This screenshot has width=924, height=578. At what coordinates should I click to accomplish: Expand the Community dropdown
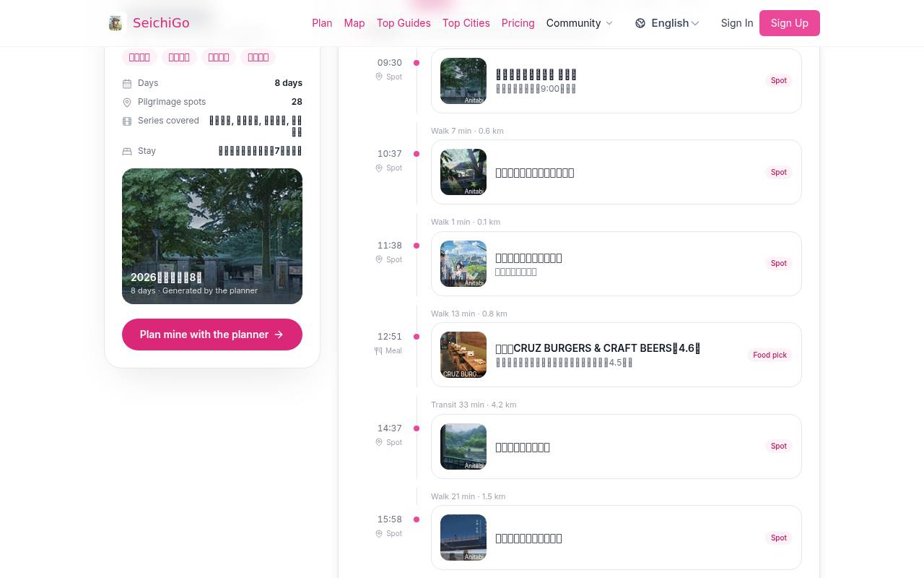click(x=579, y=23)
